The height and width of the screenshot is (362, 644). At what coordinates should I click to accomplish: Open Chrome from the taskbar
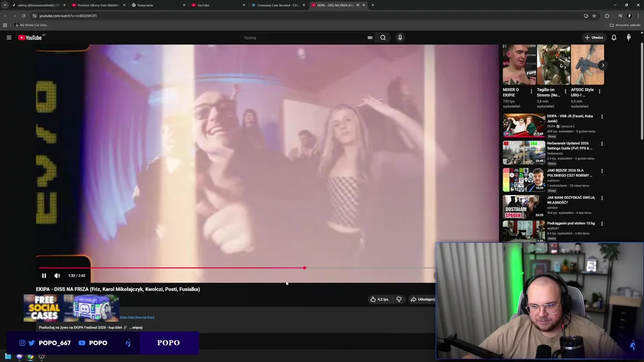pos(30,356)
